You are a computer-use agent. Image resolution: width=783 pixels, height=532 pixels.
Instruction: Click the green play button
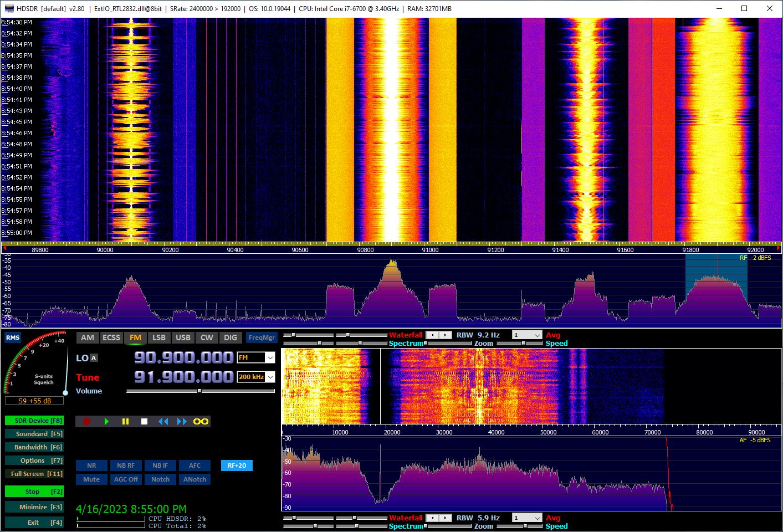pyautogui.click(x=106, y=422)
